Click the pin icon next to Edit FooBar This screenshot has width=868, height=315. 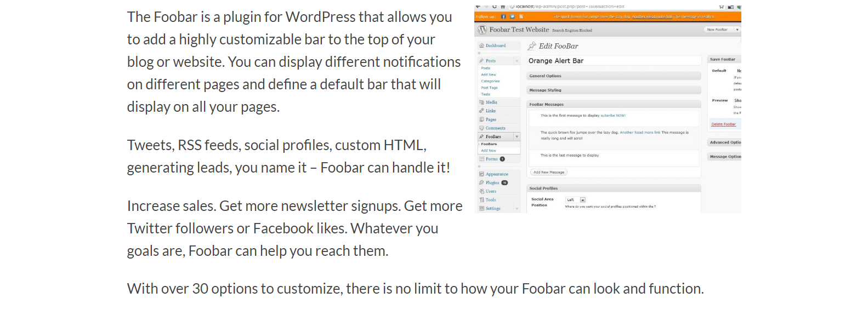(532, 46)
